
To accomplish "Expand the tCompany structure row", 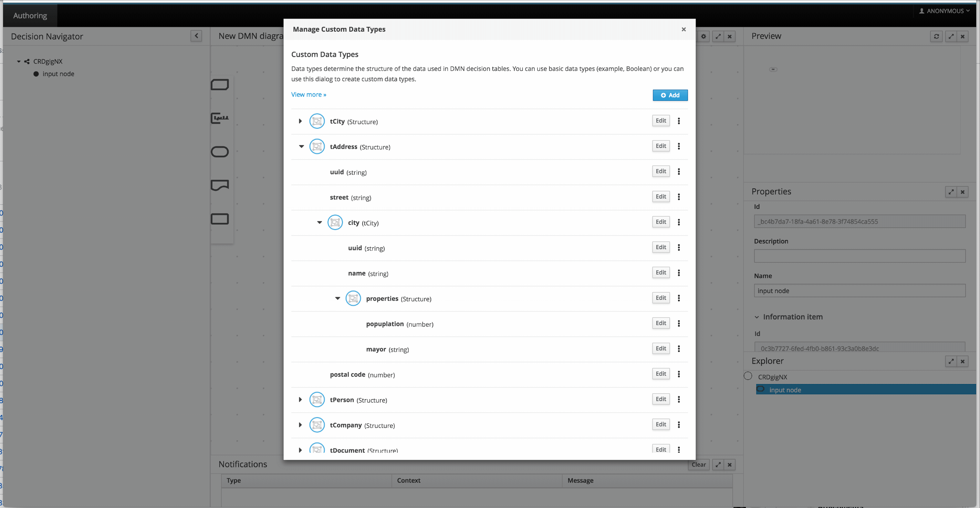I will (300, 425).
